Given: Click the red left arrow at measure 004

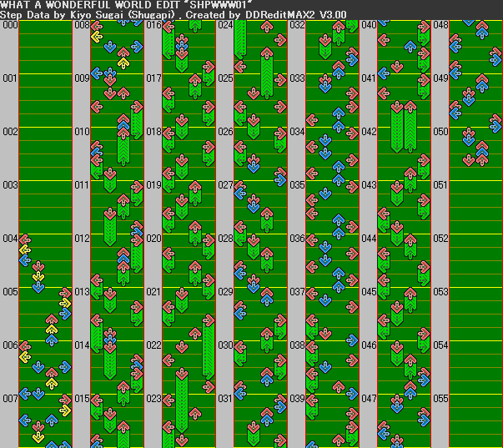Looking at the screenshot, I should 25,239.
